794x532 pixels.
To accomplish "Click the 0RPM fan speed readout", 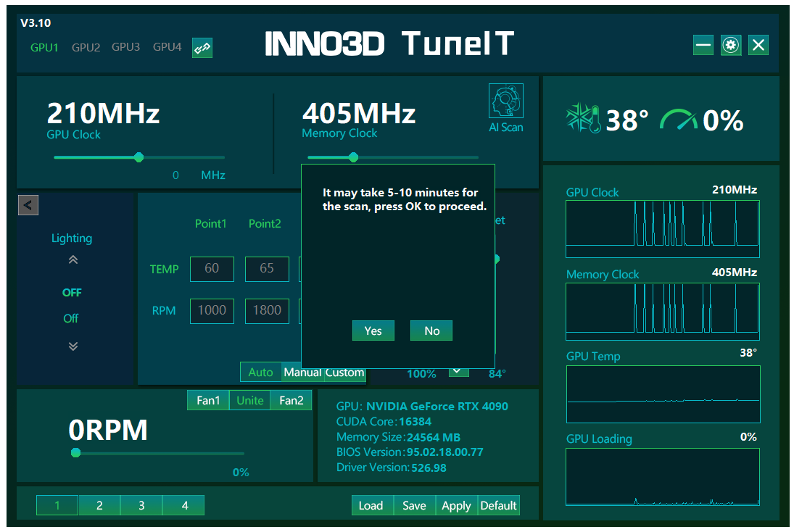I will click(x=108, y=430).
